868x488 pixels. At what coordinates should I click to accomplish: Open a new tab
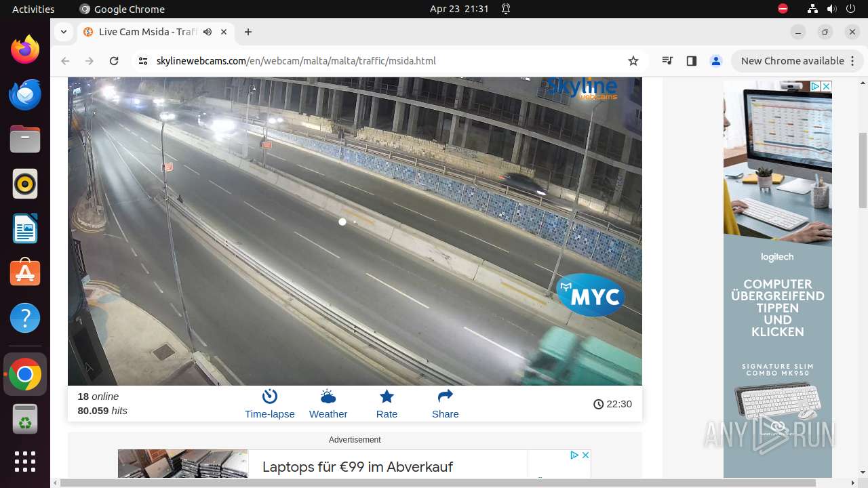pos(248,32)
